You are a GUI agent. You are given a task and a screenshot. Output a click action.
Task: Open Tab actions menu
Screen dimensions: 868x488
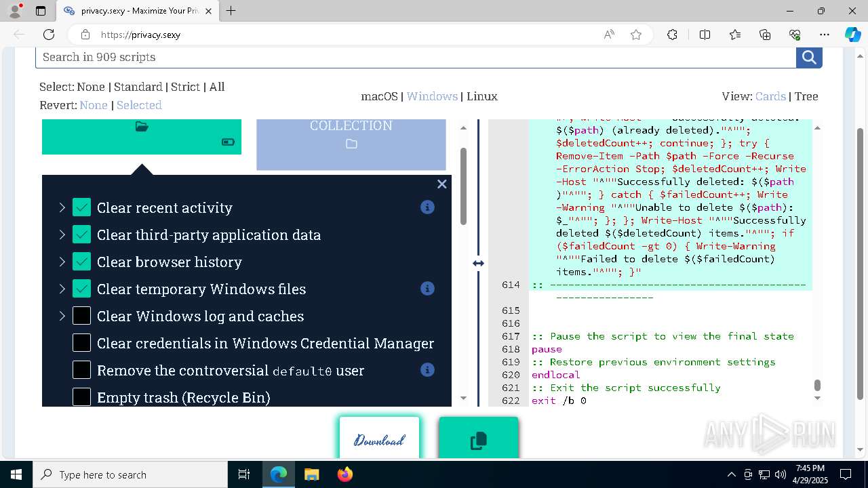click(41, 11)
